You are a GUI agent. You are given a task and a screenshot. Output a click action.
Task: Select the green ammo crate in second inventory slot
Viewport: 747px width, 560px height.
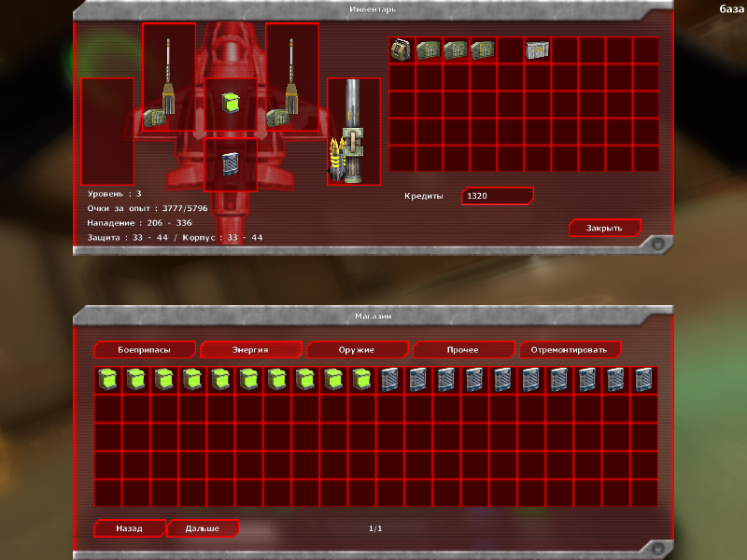[429, 50]
